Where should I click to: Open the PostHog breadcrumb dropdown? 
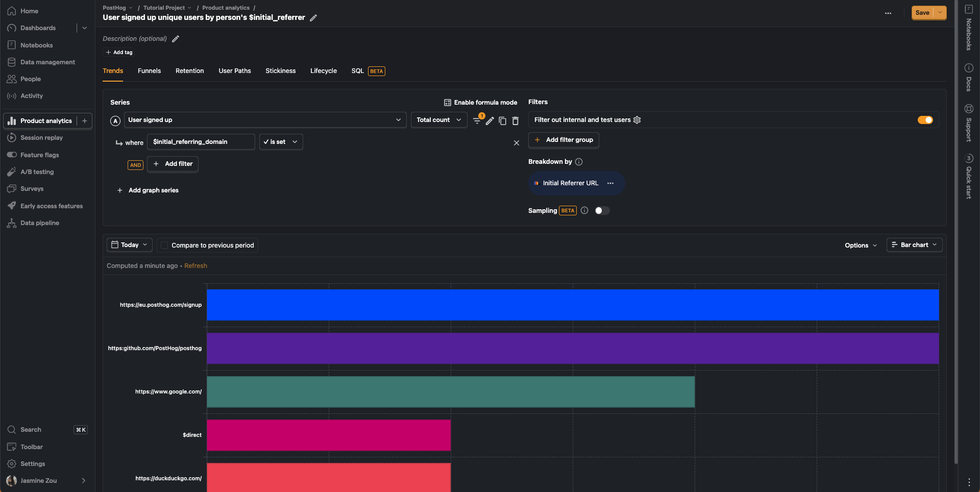[x=117, y=8]
